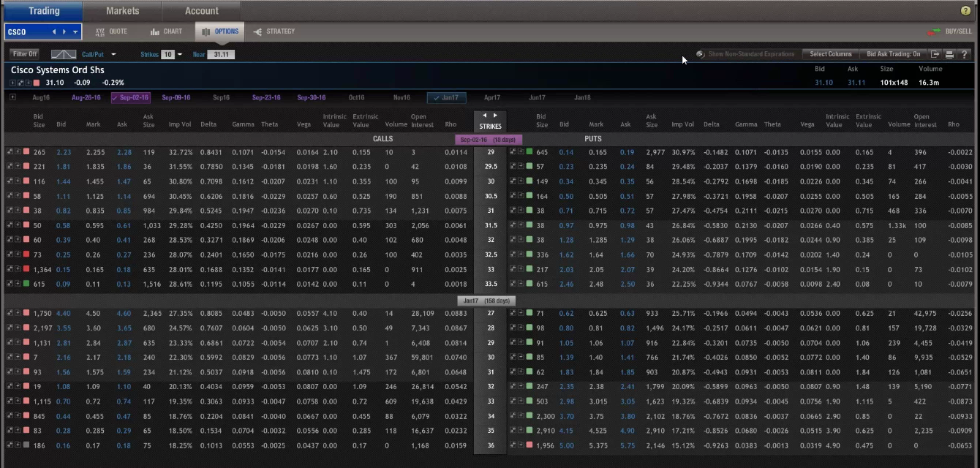Uncheck the Sep-02-16 expiration

click(x=130, y=97)
